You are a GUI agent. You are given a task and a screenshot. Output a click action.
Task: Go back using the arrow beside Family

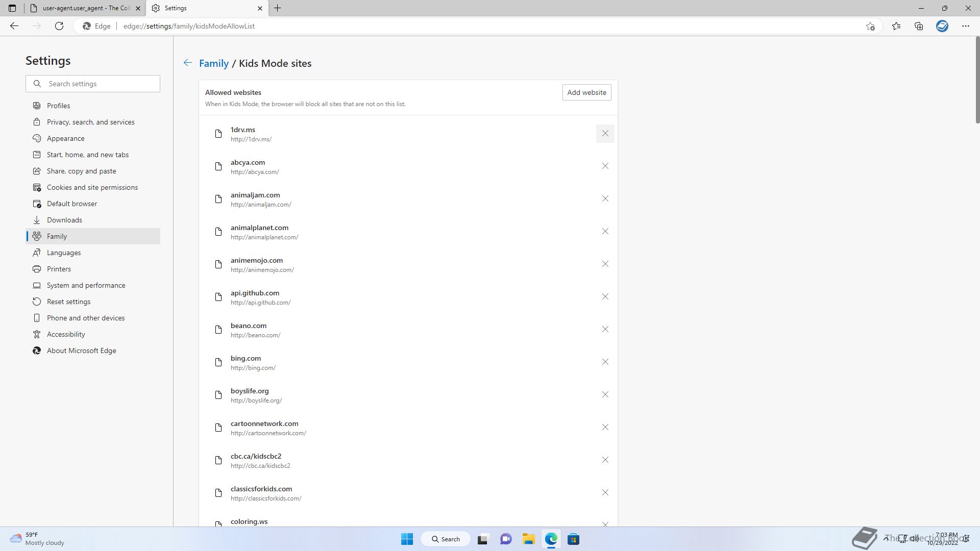click(x=188, y=63)
